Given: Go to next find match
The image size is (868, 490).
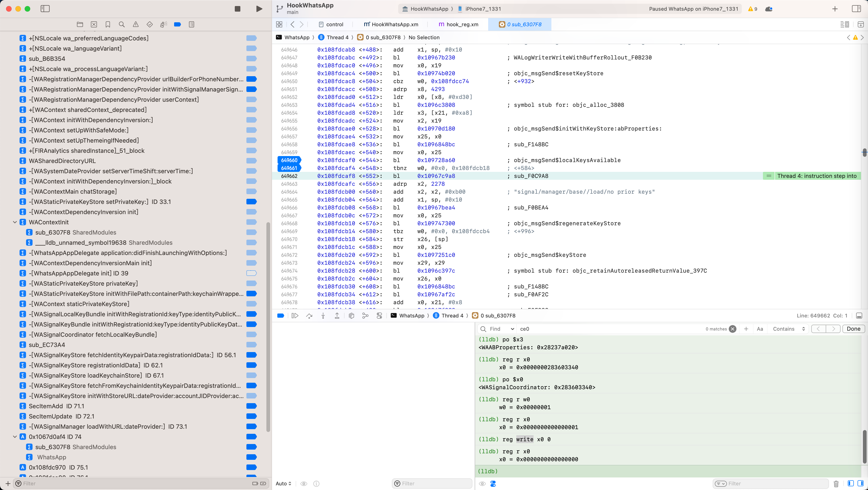Looking at the screenshot, I should 833,329.
